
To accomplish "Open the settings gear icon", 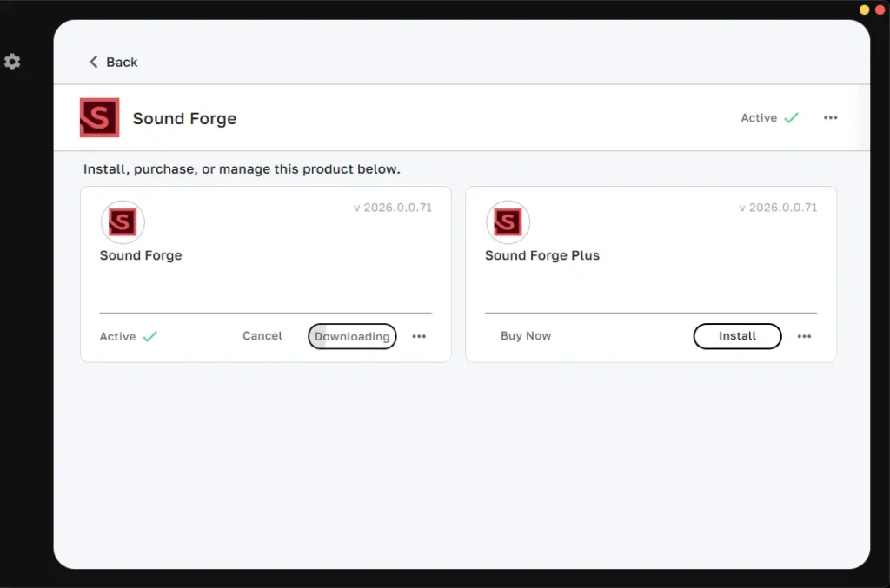I will [12, 62].
